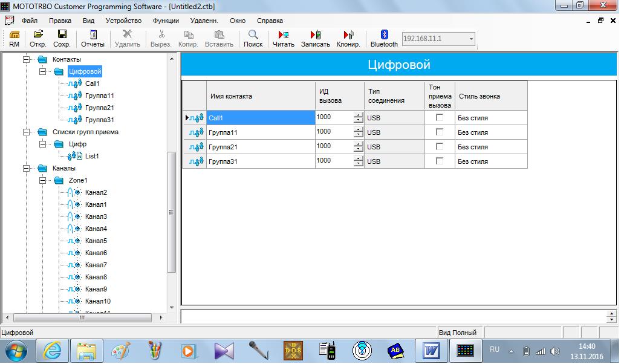The height and width of the screenshot is (364, 621).
Task: Collapse the Контакты tree node
Action: (26, 59)
